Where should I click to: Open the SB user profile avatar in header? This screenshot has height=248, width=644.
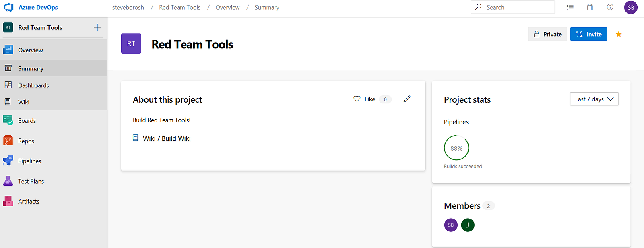631,7
